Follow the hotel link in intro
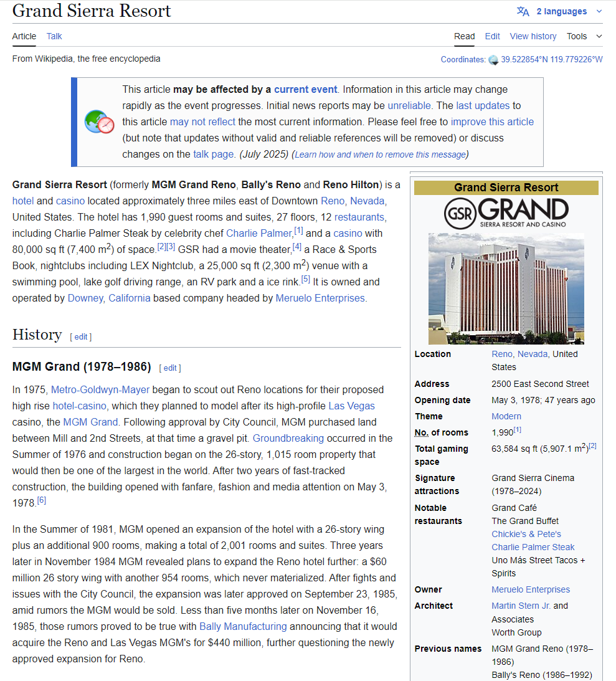616x681 pixels. 23,201
